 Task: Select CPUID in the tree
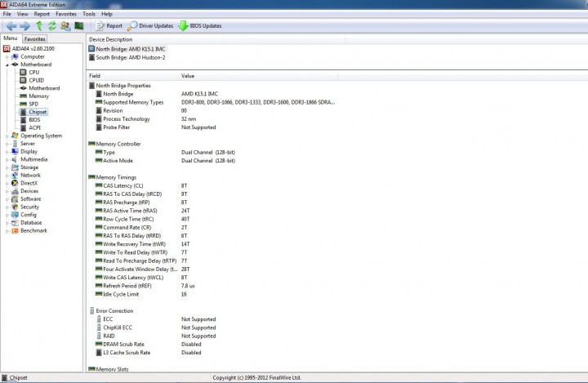click(x=37, y=80)
